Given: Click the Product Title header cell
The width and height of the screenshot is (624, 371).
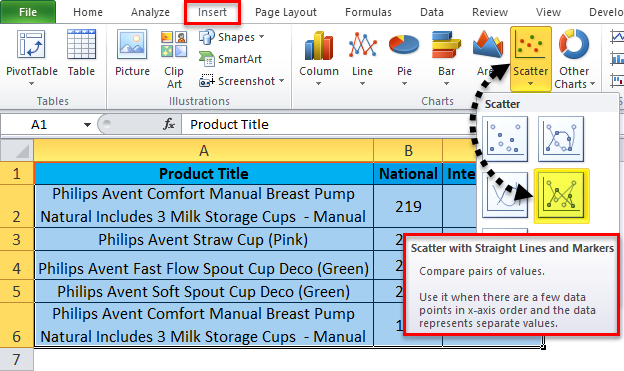Looking at the screenshot, I should (204, 174).
